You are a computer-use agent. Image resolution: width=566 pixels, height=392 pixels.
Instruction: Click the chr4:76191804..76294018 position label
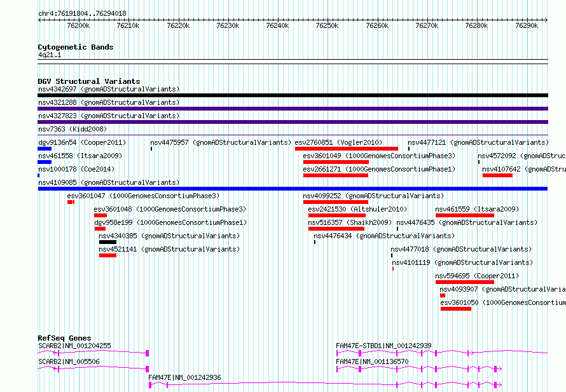point(82,14)
